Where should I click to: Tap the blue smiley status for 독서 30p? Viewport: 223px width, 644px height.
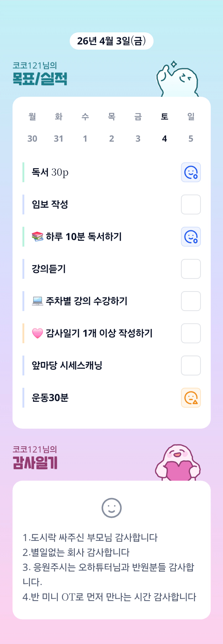click(191, 172)
